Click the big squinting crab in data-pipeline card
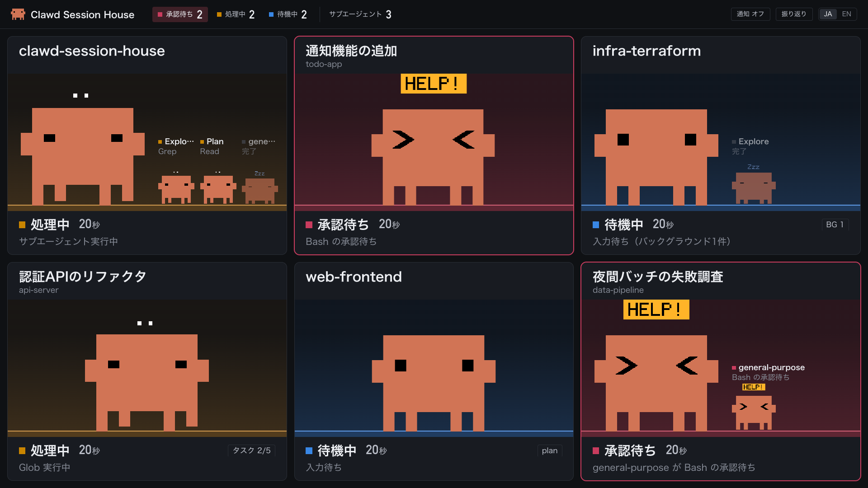The width and height of the screenshot is (868, 488). pos(656,383)
